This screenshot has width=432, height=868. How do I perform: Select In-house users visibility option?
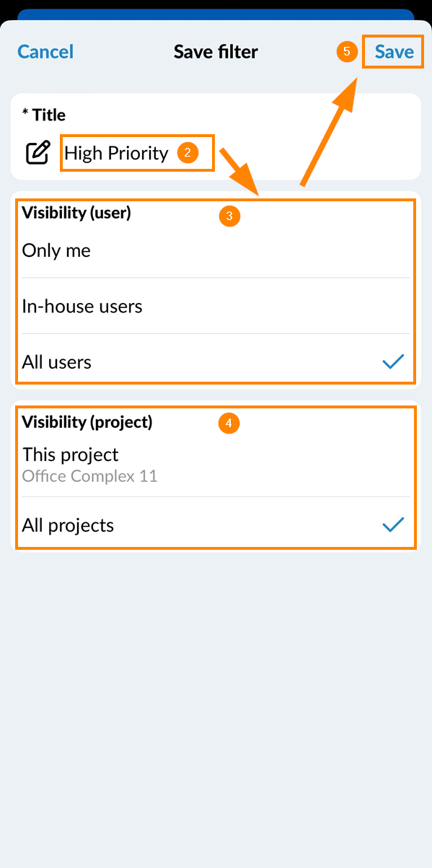[x=216, y=306]
